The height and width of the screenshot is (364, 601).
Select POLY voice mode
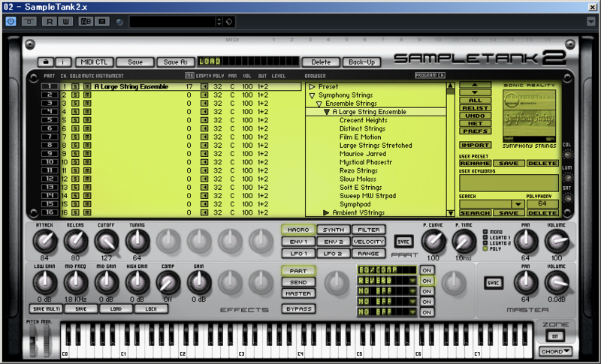click(x=485, y=248)
